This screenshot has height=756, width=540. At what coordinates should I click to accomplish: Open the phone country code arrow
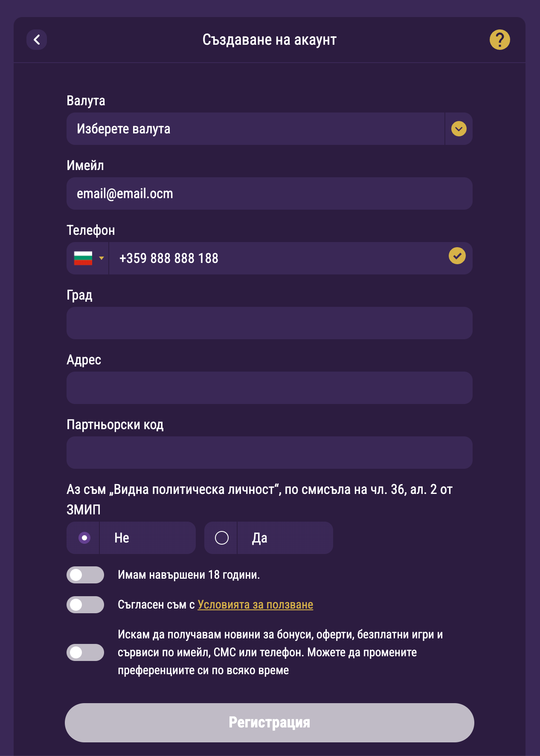click(102, 258)
